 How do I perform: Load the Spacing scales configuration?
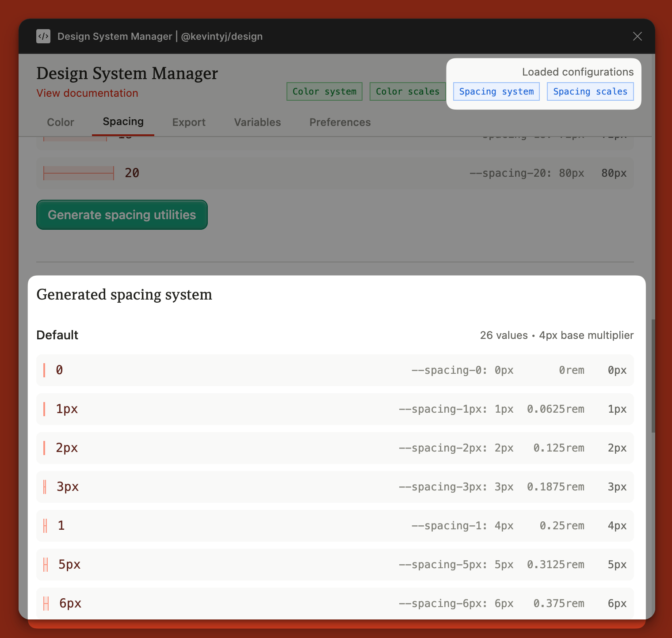click(590, 91)
